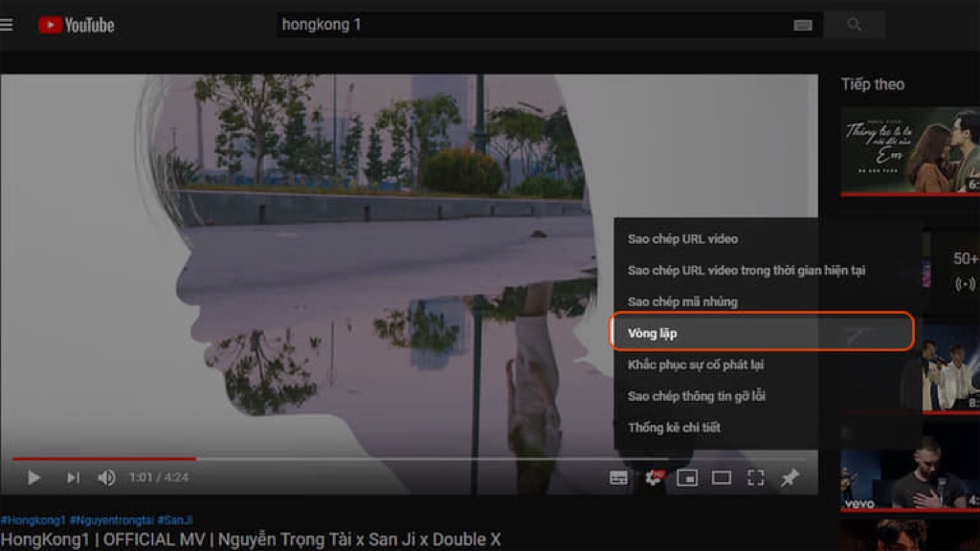Open the #SanJi hashtag link
This screenshot has width=980, height=551.
(175, 519)
